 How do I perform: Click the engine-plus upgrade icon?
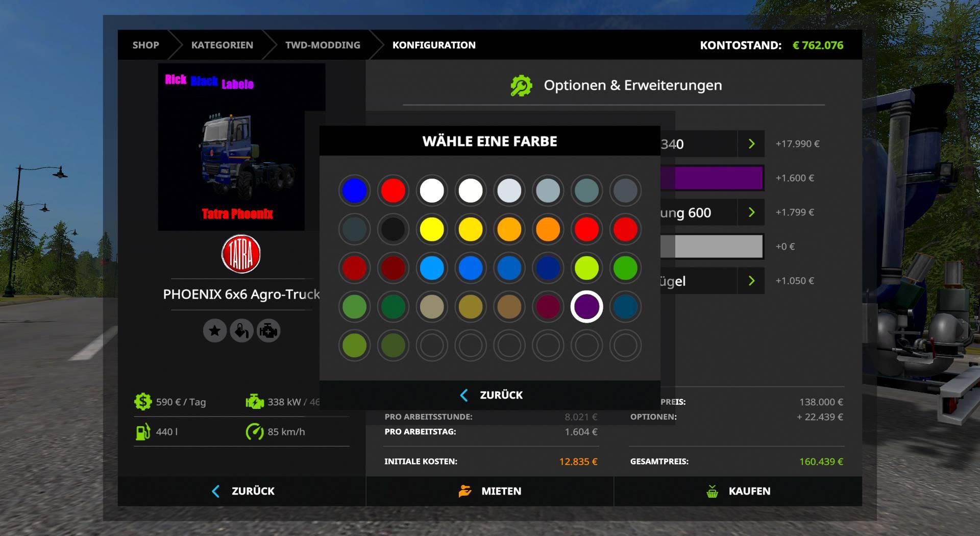(268, 331)
